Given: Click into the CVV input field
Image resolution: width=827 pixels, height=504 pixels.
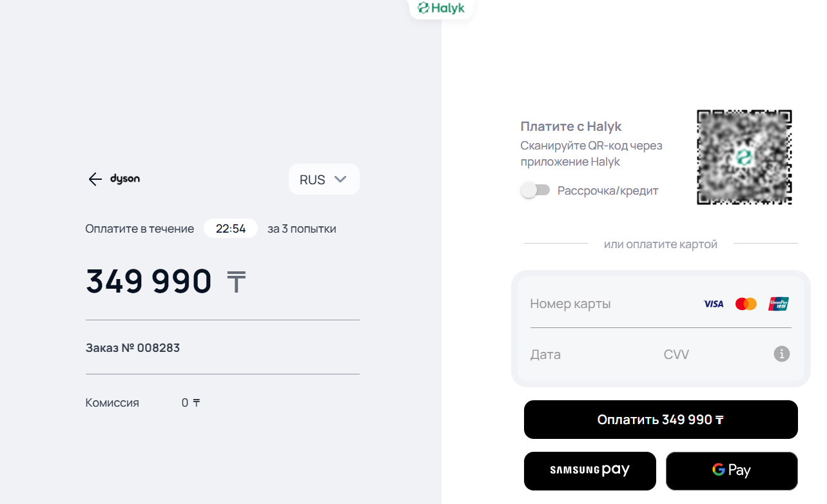Looking at the screenshot, I should (x=709, y=354).
